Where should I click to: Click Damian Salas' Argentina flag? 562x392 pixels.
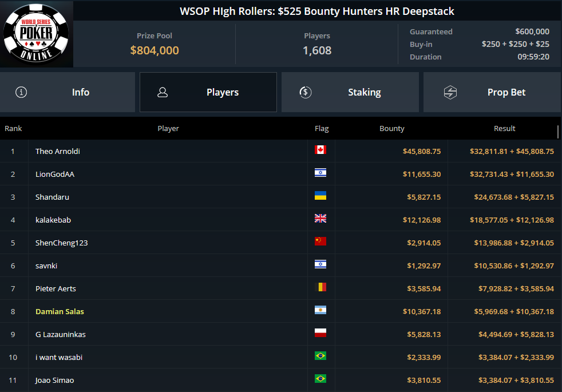320,310
